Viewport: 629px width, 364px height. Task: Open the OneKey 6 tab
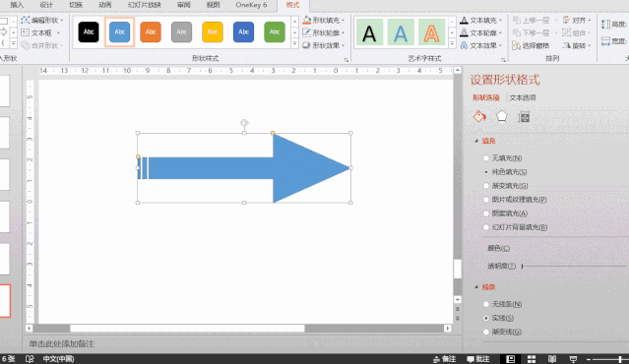point(251,5)
